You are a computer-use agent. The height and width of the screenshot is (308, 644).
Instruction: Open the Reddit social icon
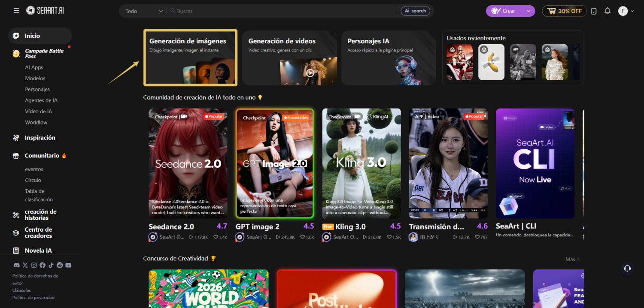60,266
